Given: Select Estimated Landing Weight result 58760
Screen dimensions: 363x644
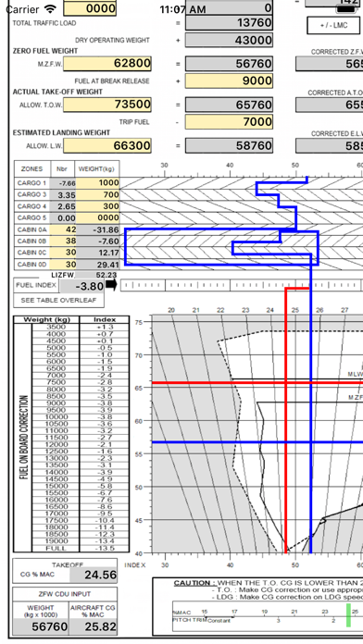Looking at the screenshot, I should pos(229,145).
